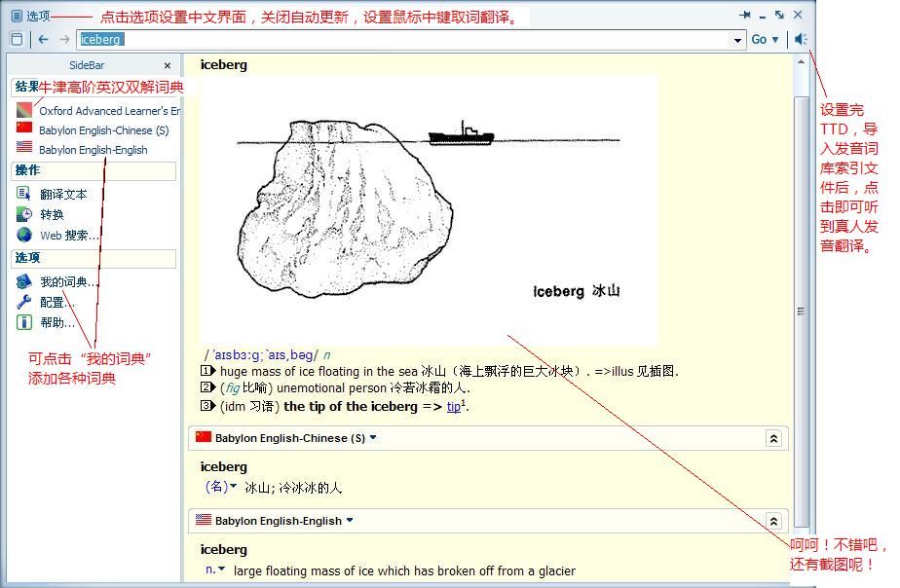Expand the n. part-of-speech dropdown
The width and height of the screenshot is (900, 588).
tap(221, 570)
